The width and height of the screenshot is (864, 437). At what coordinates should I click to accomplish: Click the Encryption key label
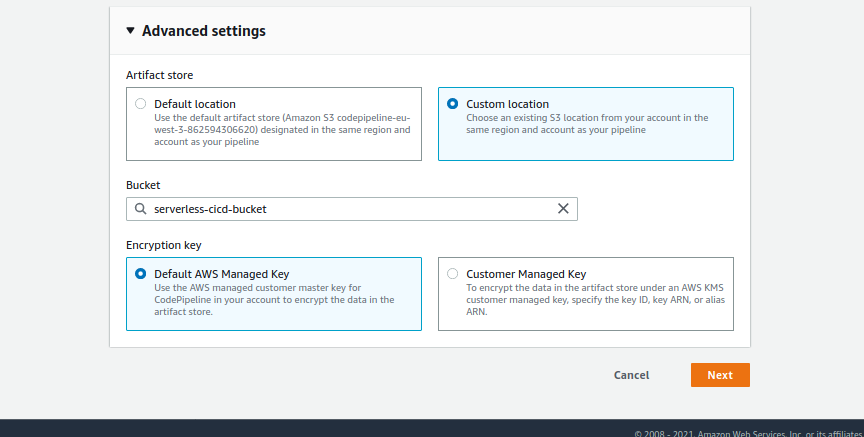166,244
